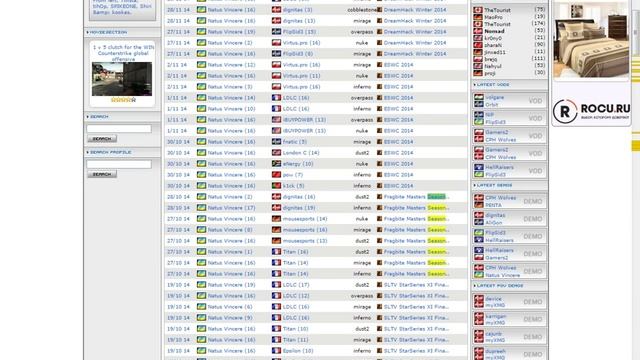Click the SEARCH button below the Search field

click(x=102, y=139)
